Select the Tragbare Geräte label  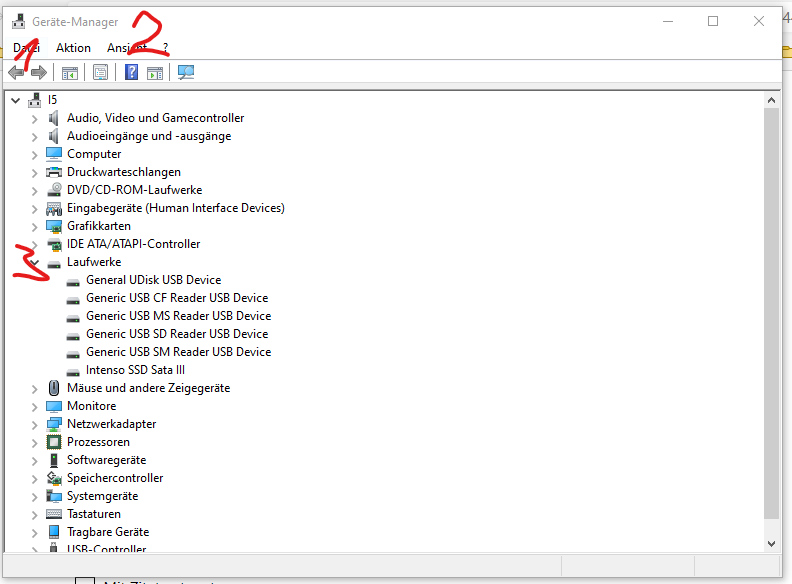tap(108, 532)
